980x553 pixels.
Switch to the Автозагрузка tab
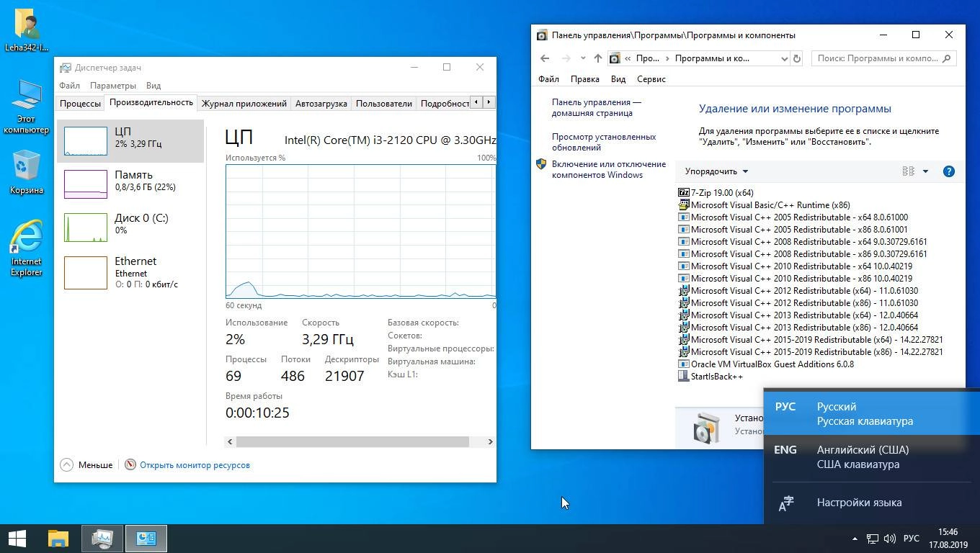[321, 103]
